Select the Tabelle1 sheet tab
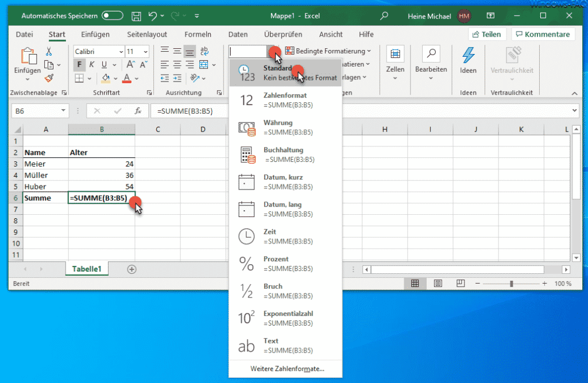 click(x=87, y=269)
